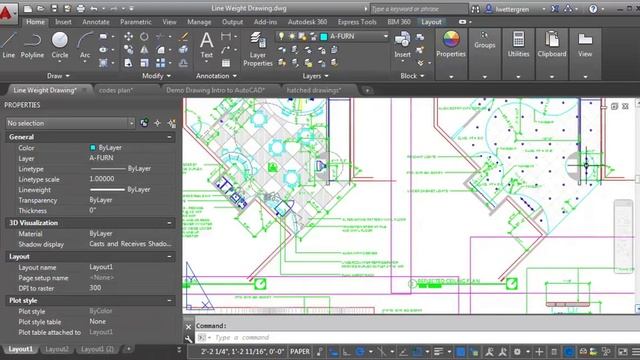The width and height of the screenshot is (640, 360).
Task: Click the Table tool in Annotation panel
Action: click(x=226, y=63)
